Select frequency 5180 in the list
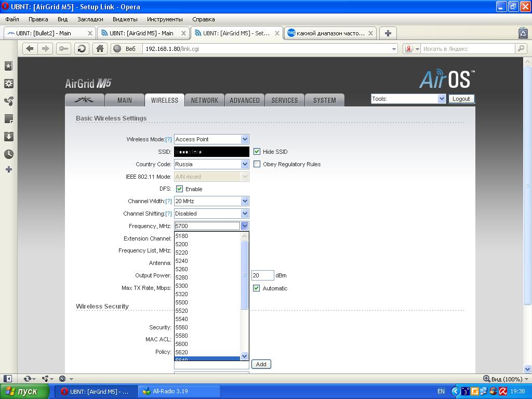The height and width of the screenshot is (399, 532). (x=207, y=236)
